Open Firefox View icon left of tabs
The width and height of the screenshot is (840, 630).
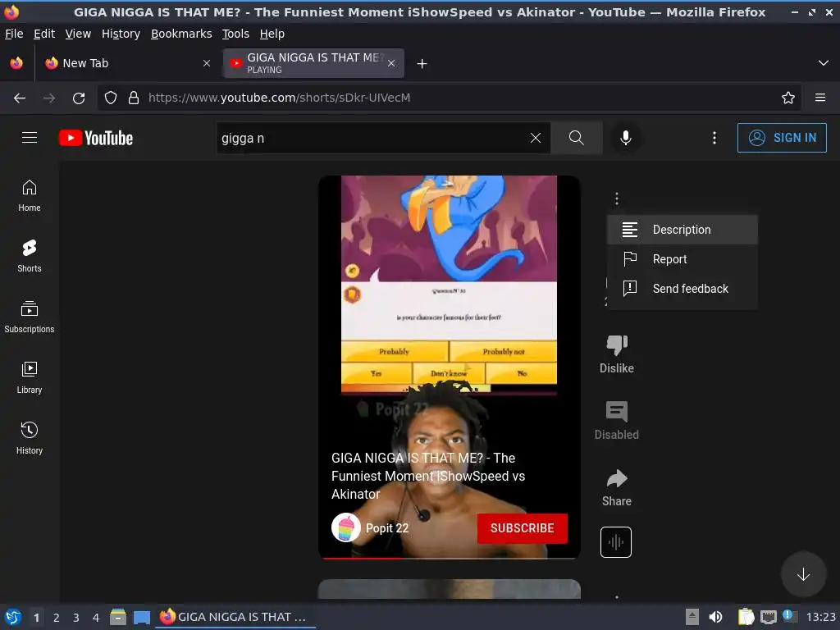click(16, 63)
